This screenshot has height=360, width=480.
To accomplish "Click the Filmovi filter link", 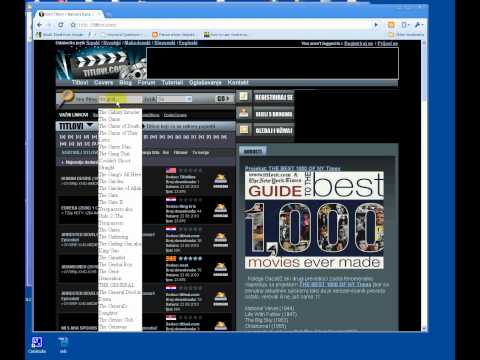I will [180, 152].
